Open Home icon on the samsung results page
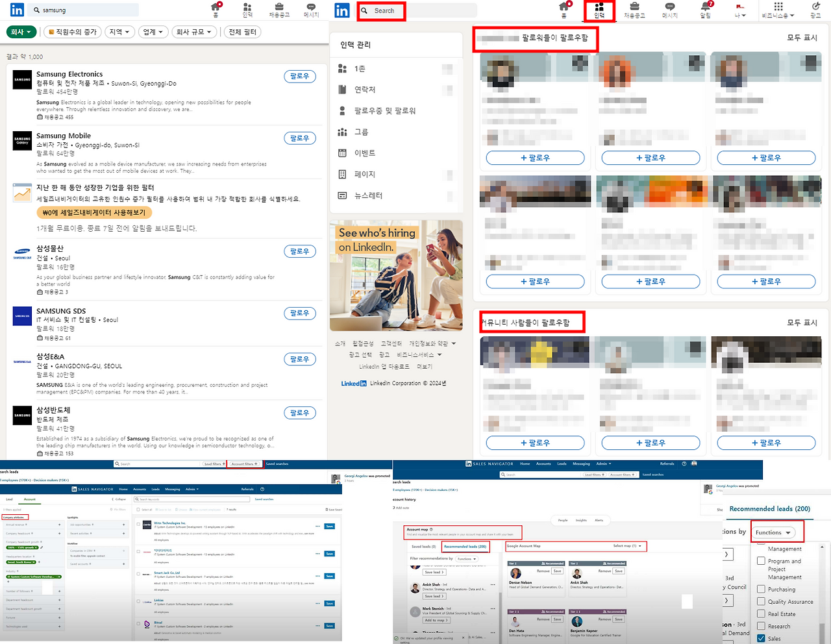Screen dimensions: 831x644 pyautogui.click(x=216, y=9)
